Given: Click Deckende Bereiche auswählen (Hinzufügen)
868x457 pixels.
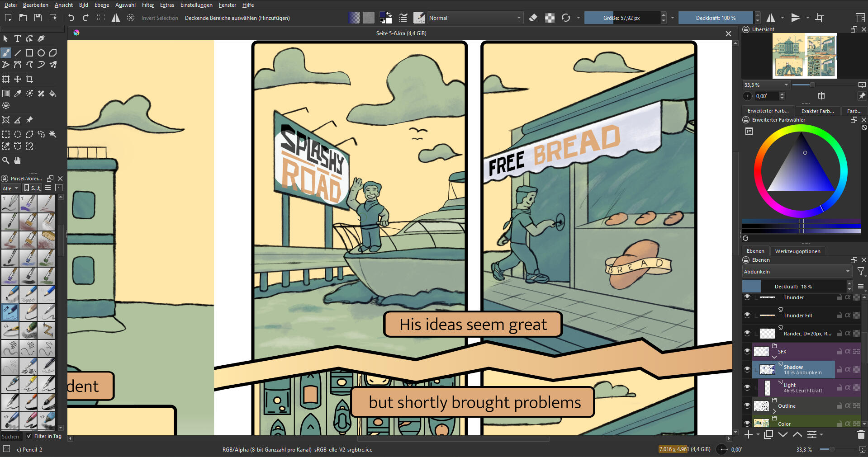Looking at the screenshot, I should click(x=237, y=18).
